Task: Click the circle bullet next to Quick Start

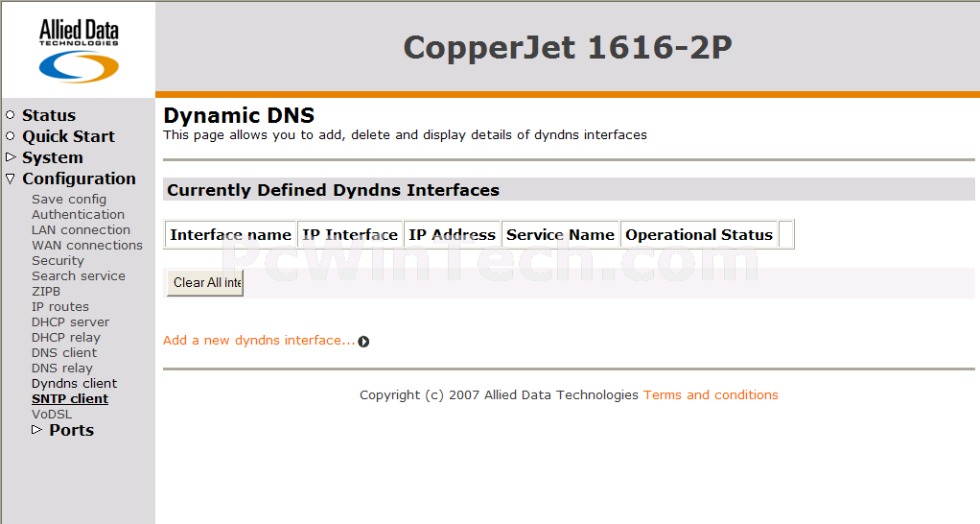Action: click(x=10, y=135)
